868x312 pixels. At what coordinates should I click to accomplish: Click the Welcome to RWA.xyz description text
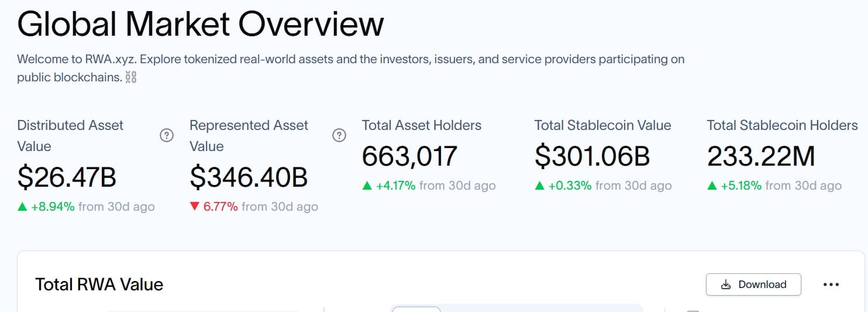[x=351, y=68]
